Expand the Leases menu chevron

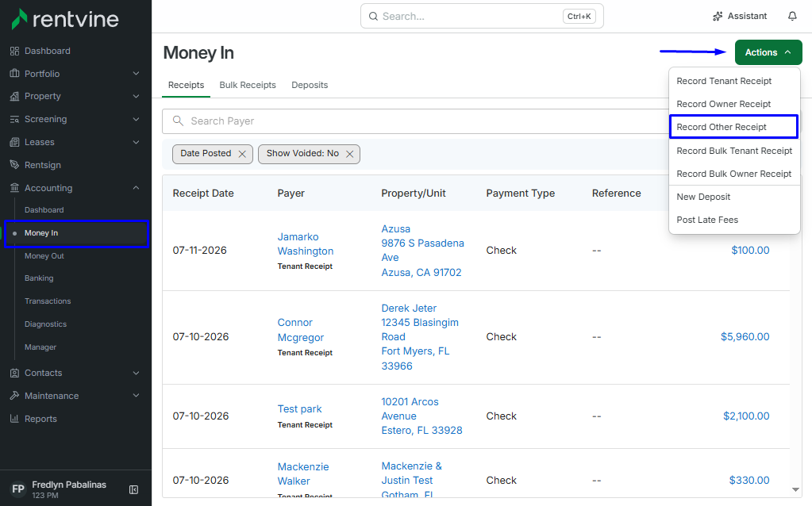coord(137,142)
